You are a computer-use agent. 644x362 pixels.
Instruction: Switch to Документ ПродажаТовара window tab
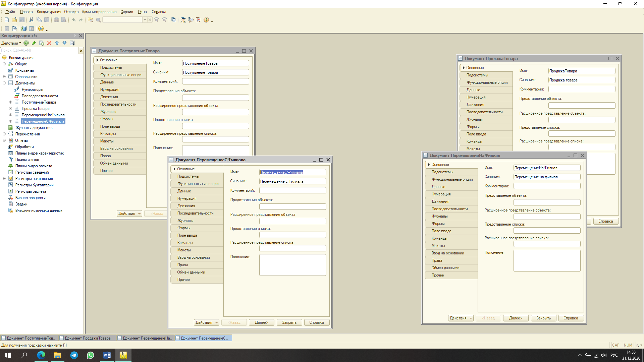(87, 338)
